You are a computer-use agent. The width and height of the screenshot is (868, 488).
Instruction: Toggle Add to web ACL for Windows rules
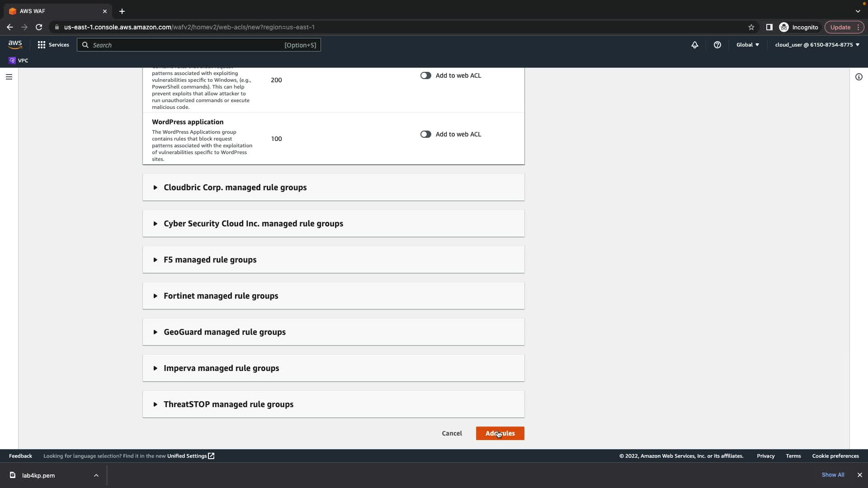(425, 75)
